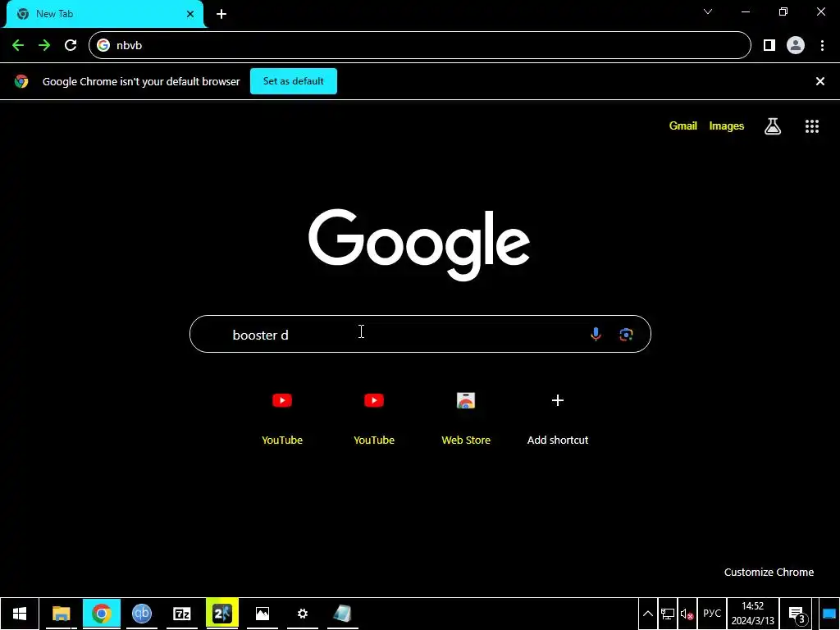Open network status tray icon
The height and width of the screenshot is (630, 840).
[668, 614]
